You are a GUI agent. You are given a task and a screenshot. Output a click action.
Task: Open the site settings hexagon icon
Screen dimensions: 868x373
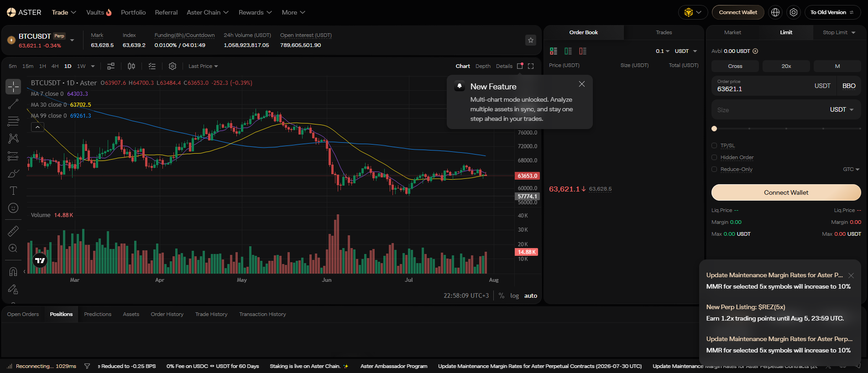tap(794, 12)
